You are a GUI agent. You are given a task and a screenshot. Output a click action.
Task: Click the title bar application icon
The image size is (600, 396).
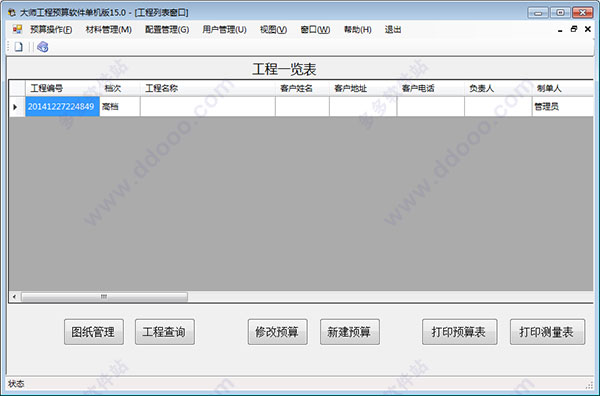(x=12, y=13)
